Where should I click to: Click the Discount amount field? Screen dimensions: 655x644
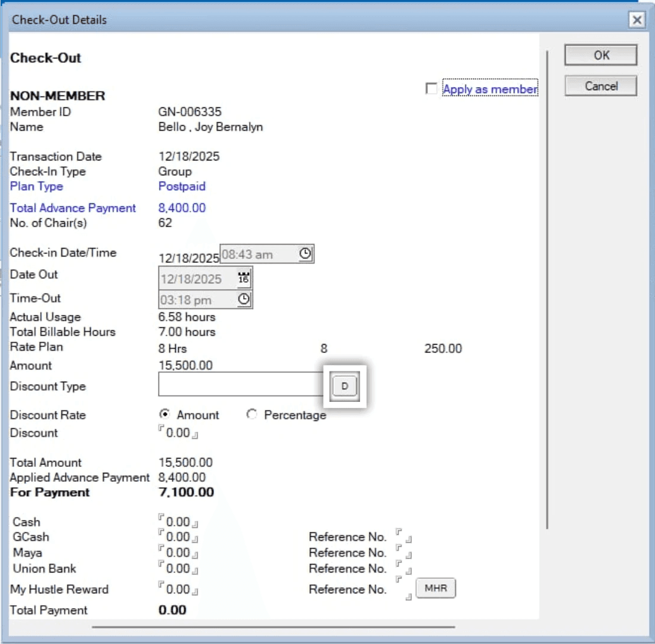coord(178,432)
